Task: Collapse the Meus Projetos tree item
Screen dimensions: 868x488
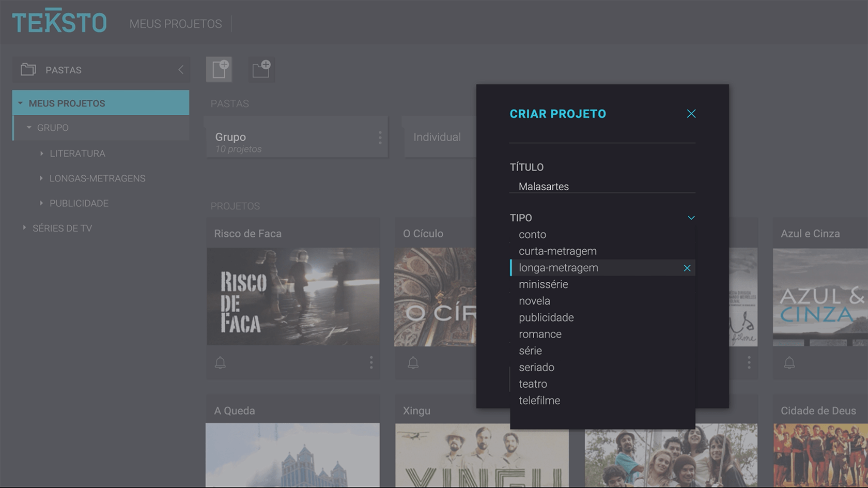Action: pos(20,103)
